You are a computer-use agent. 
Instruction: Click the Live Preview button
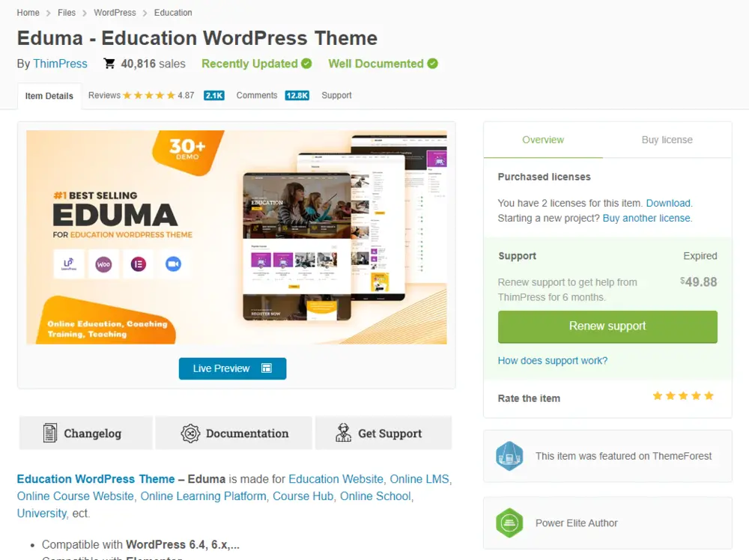(x=232, y=368)
